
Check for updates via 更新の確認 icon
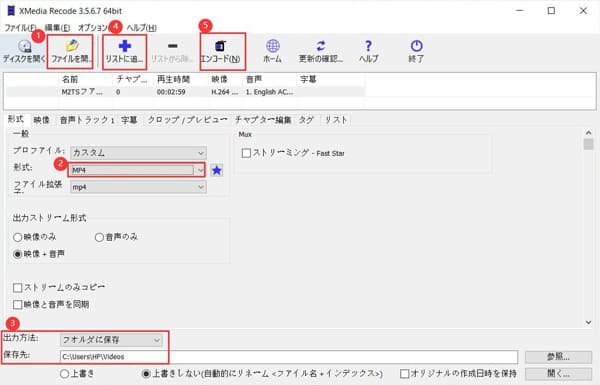(321, 46)
